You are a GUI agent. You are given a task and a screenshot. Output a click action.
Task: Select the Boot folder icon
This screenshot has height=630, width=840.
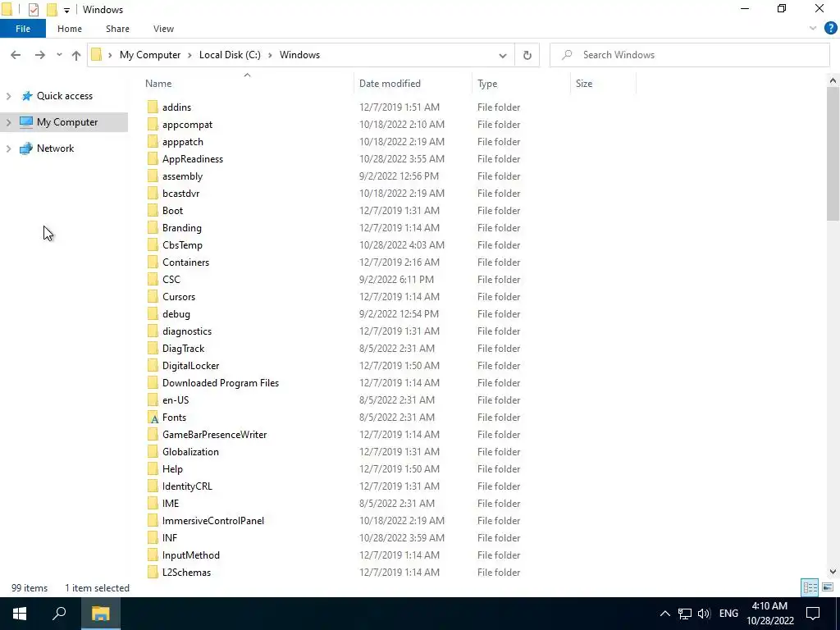[x=153, y=211]
